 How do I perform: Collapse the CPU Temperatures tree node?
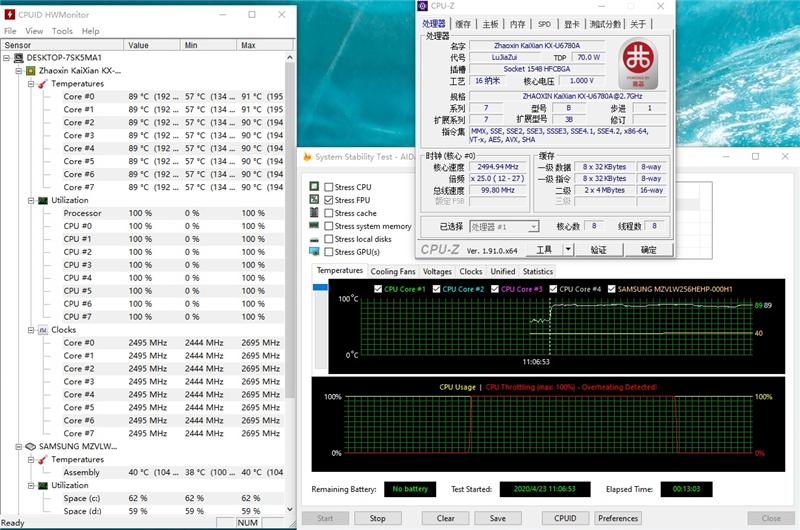click(30, 84)
